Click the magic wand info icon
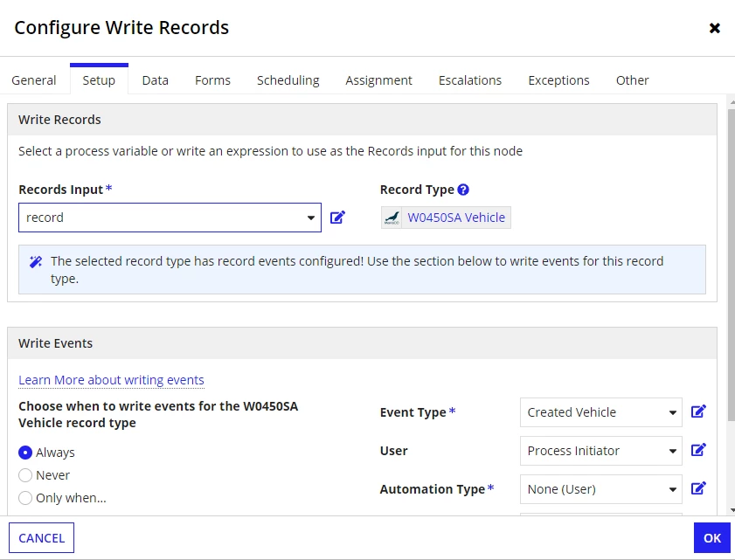The width and height of the screenshot is (735, 560). point(36,261)
